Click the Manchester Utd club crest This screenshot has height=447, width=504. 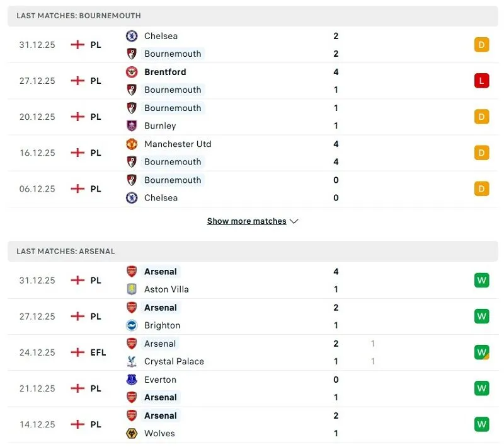pyautogui.click(x=132, y=144)
